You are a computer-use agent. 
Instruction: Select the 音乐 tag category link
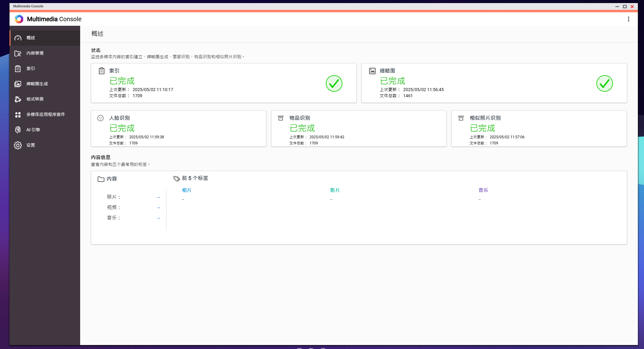[483, 190]
